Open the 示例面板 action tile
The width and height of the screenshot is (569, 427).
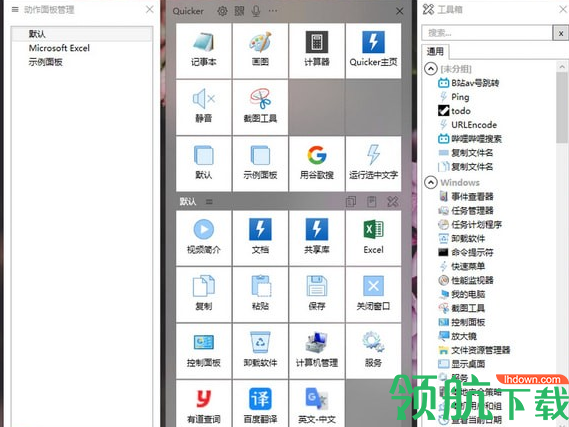[260, 164]
